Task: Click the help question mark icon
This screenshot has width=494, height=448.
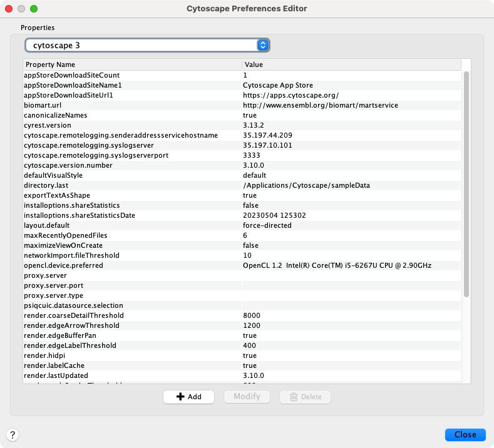Action: 13,435
